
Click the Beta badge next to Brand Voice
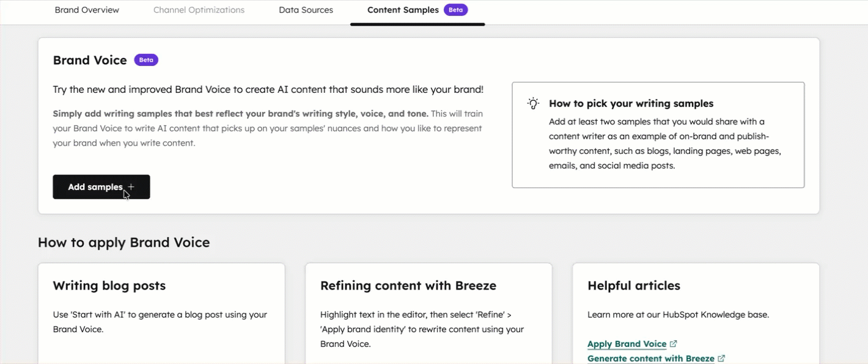pyautogui.click(x=146, y=59)
